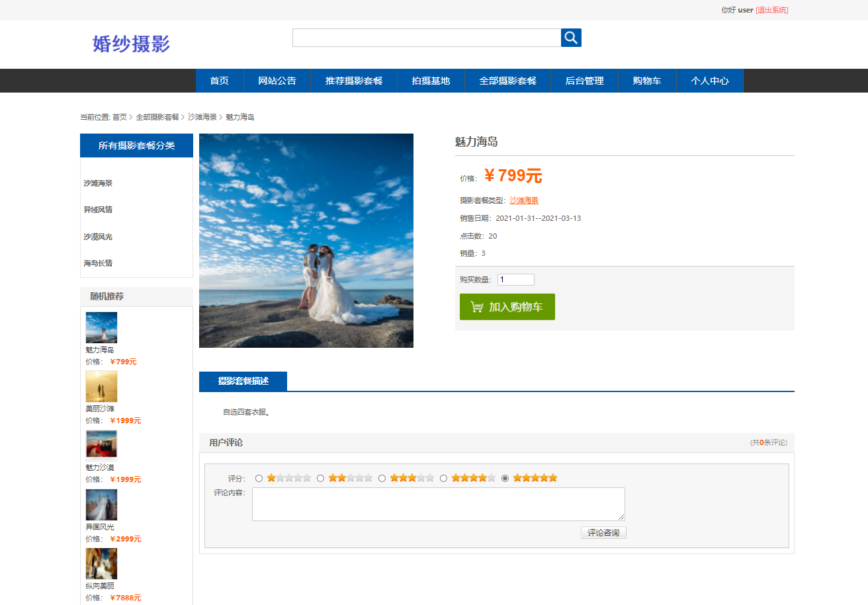Switch to the 摄影套餐描述 tab
Viewport: 868px width, 605px height.
pyautogui.click(x=243, y=382)
